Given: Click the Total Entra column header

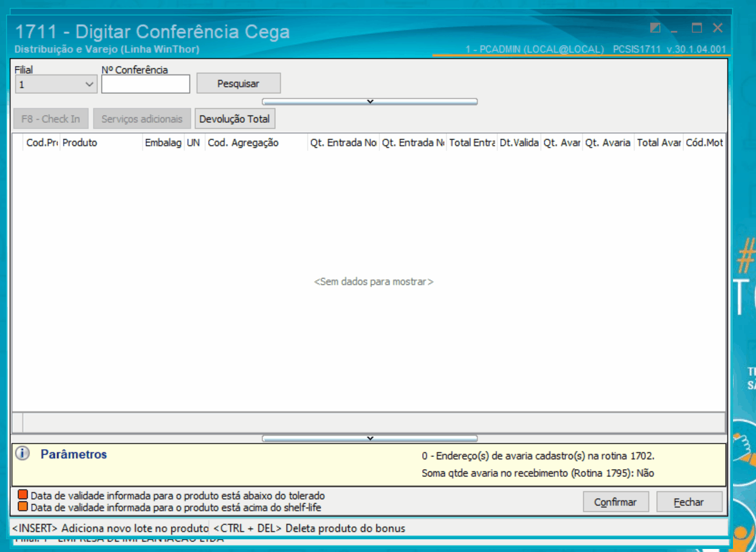Looking at the screenshot, I should pos(472,143).
